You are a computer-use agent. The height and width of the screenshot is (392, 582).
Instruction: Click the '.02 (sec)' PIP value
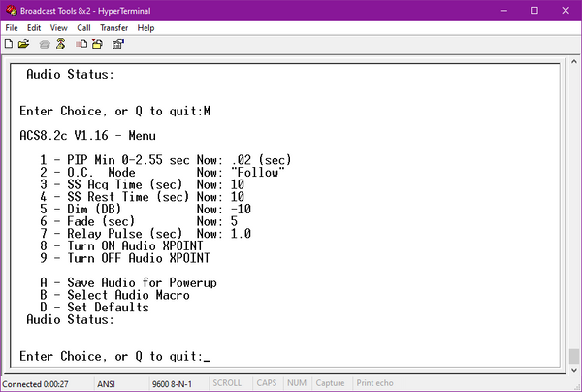pyautogui.click(x=261, y=160)
